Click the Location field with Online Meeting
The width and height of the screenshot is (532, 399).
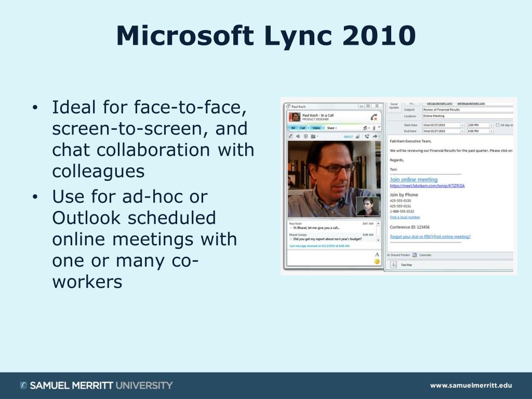[468, 116]
